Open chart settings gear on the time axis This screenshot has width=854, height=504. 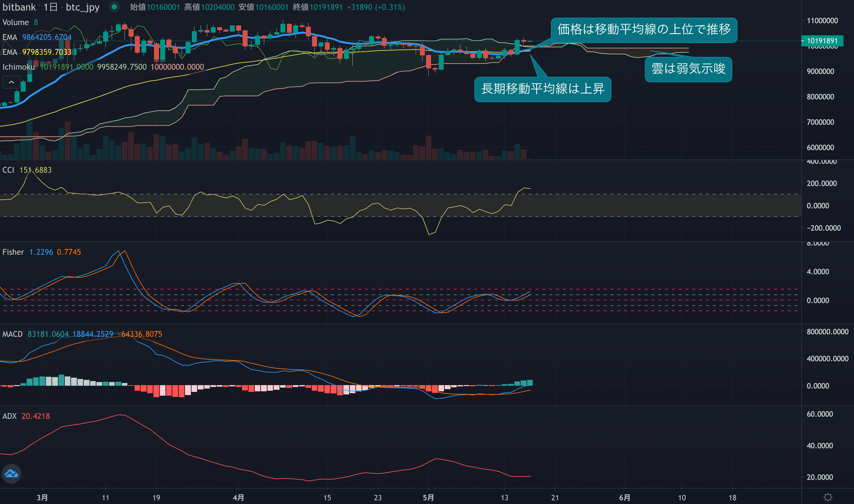coord(828,497)
